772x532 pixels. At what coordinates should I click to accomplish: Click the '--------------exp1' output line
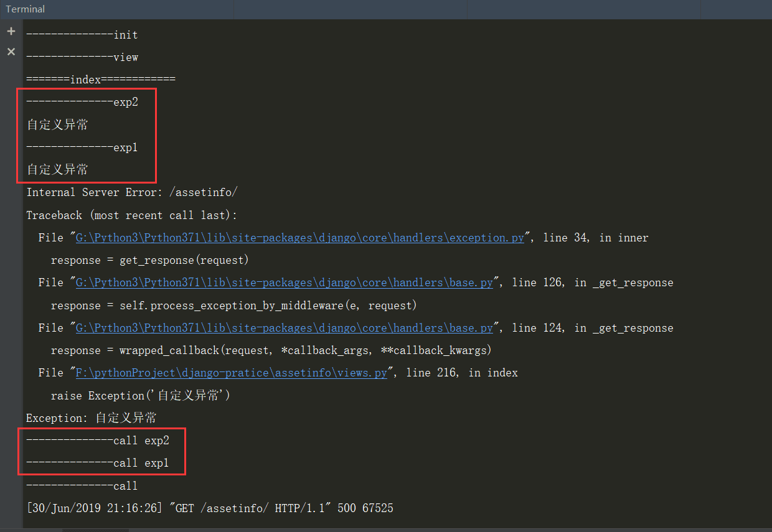click(82, 147)
